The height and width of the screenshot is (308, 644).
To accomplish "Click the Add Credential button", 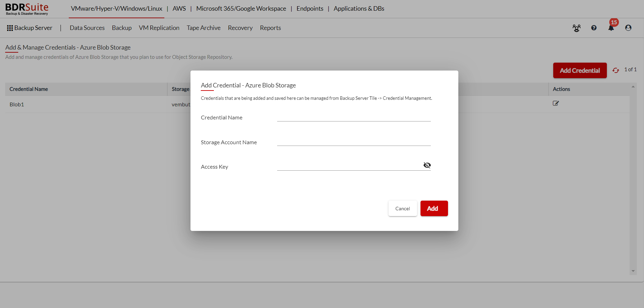I will (x=580, y=70).
